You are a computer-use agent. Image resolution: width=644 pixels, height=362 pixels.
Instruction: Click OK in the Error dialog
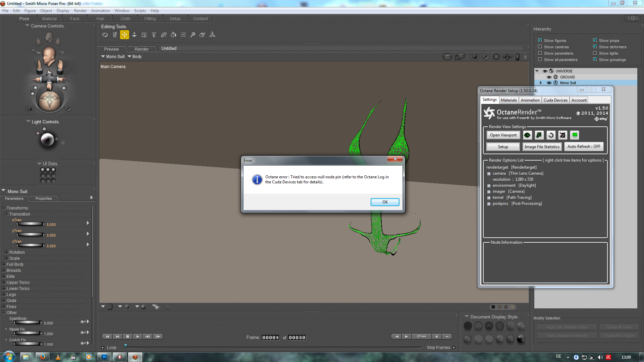[x=385, y=202]
